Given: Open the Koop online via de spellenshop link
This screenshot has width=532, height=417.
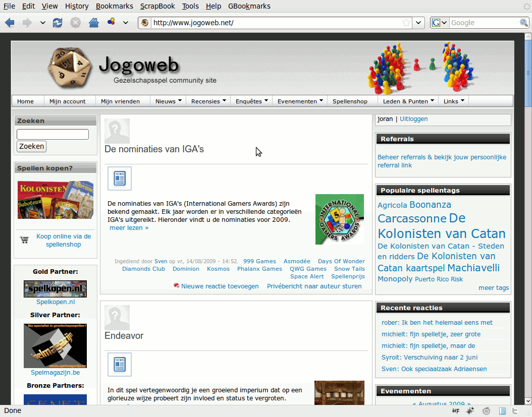Looking at the screenshot, I should [64, 241].
